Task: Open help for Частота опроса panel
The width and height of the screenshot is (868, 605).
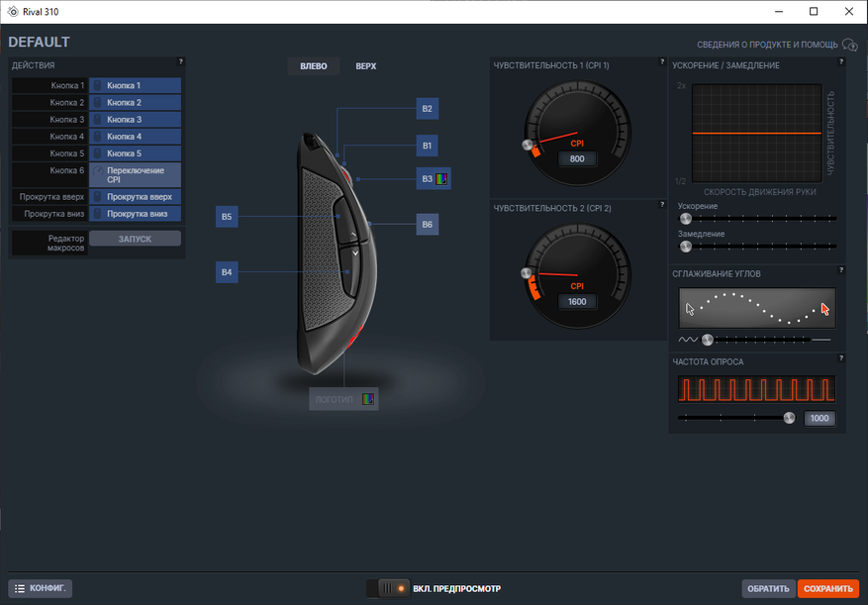Action: coord(841,357)
